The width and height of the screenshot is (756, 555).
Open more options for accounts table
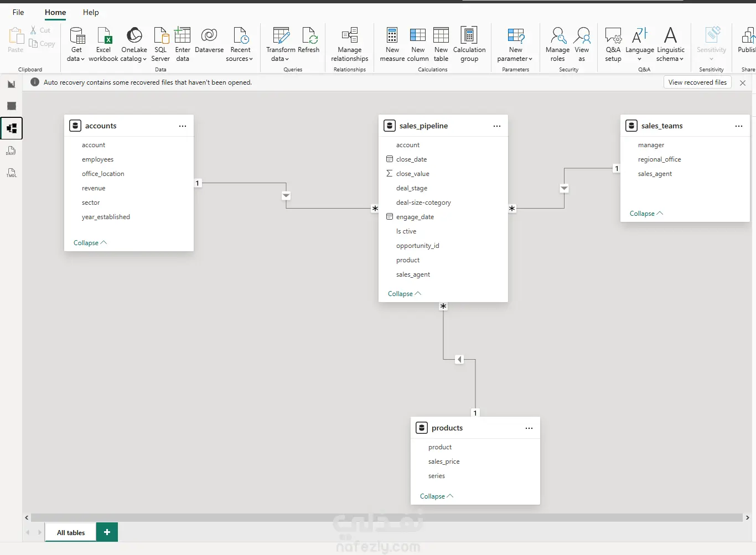(x=183, y=126)
